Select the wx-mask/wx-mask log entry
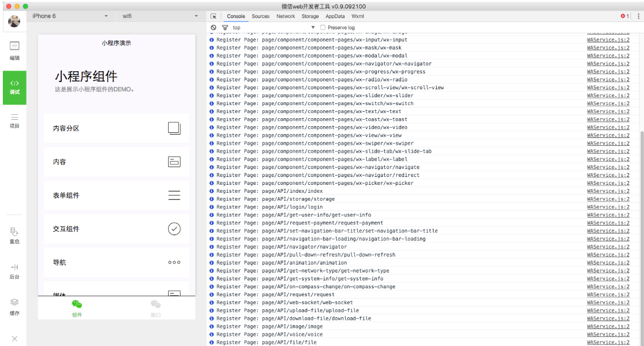This screenshot has width=644, height=346. [x=423, y=47]
